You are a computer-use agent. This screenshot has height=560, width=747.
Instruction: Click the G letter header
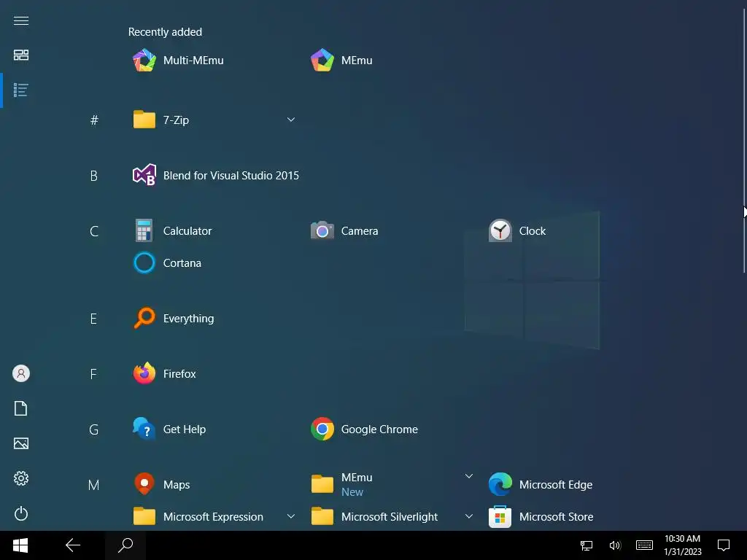click(x=94, y=429)
